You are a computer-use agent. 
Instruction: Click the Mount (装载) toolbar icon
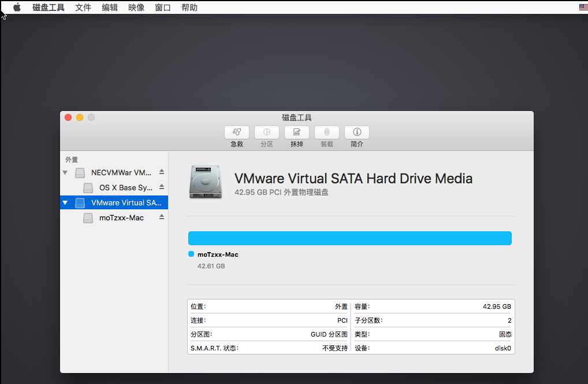coord(326,132)
